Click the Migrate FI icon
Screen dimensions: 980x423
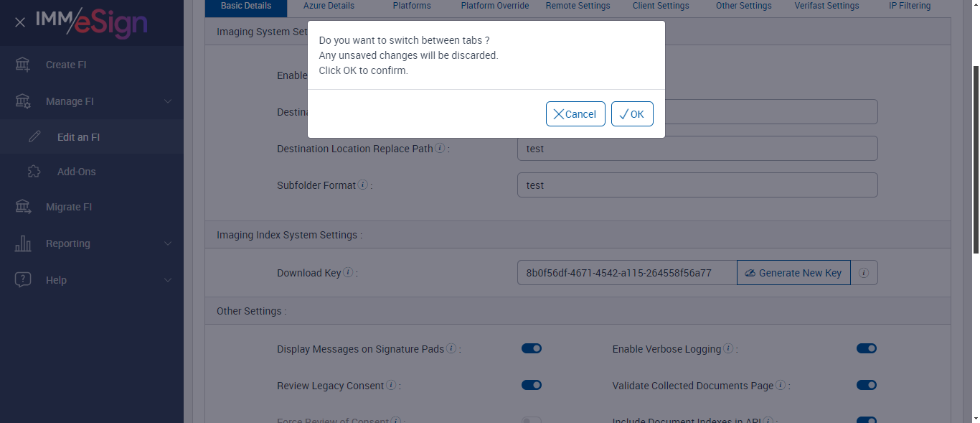(23, 207)
